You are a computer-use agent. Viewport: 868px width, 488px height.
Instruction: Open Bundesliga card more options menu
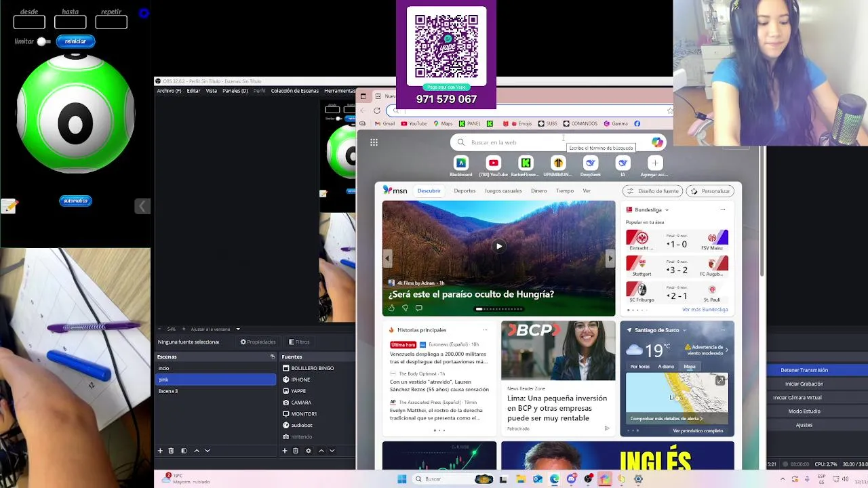pos(723,210)
